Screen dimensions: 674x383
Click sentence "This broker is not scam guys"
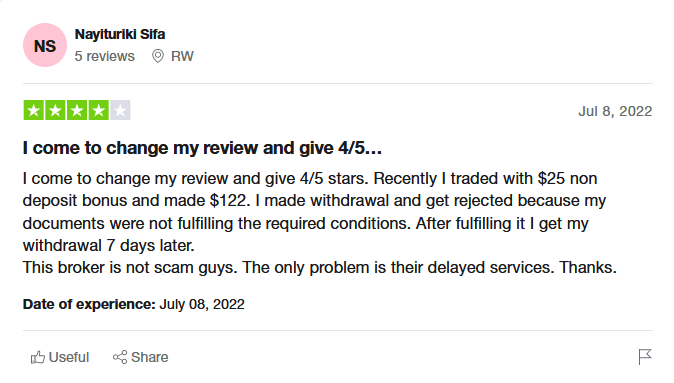pos(130,268)
